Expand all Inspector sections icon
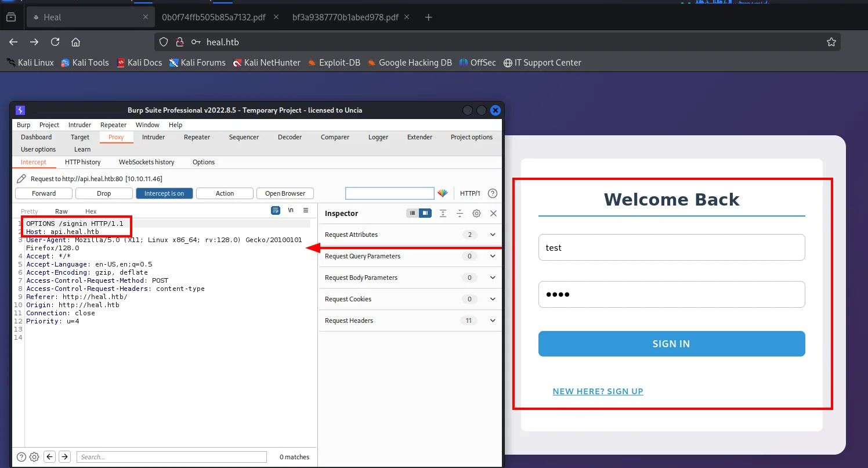 click(x=443, y=213)
